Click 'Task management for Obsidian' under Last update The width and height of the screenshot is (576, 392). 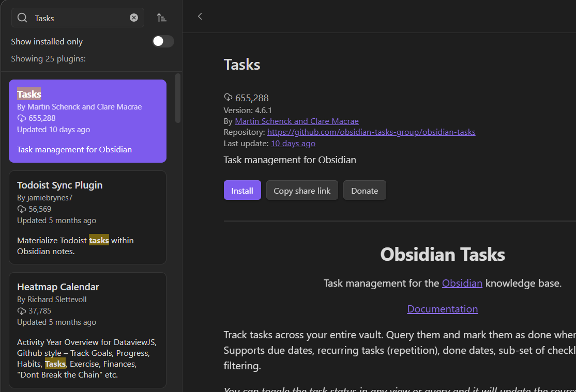[x=290, y=160]
